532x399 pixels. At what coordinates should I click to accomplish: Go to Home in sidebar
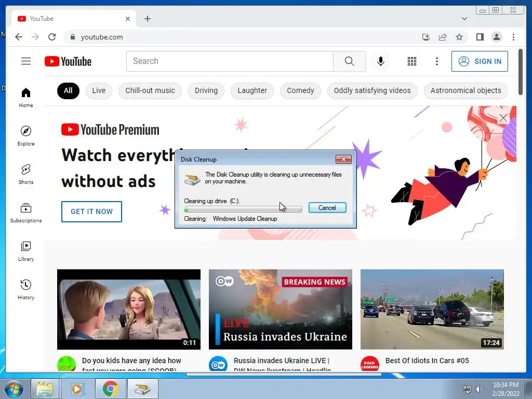coord(26,98)
